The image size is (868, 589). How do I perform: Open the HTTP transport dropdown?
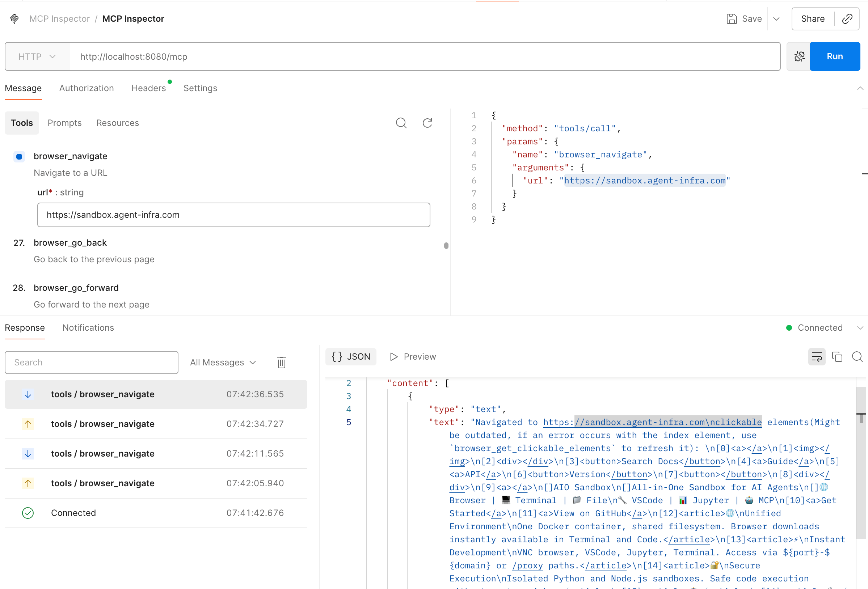[37, 56]
